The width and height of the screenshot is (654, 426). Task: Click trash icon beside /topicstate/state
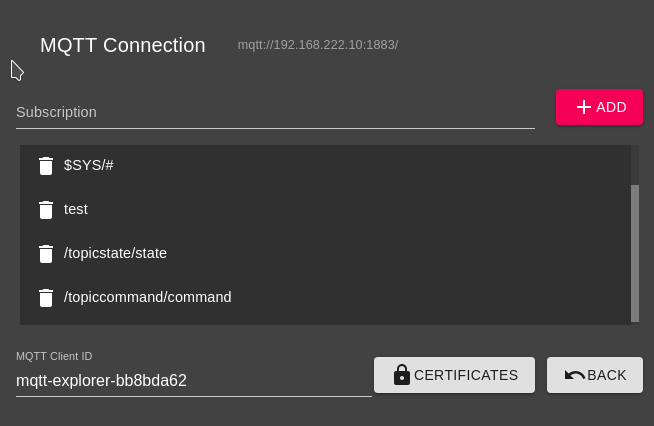click(x=46, y=254)
